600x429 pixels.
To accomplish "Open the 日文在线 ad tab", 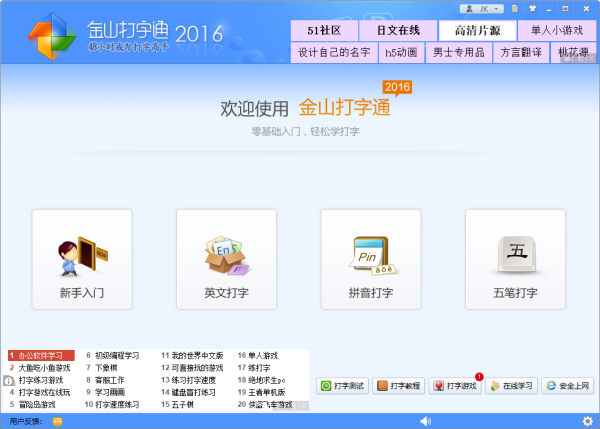I will click(398, 31).
